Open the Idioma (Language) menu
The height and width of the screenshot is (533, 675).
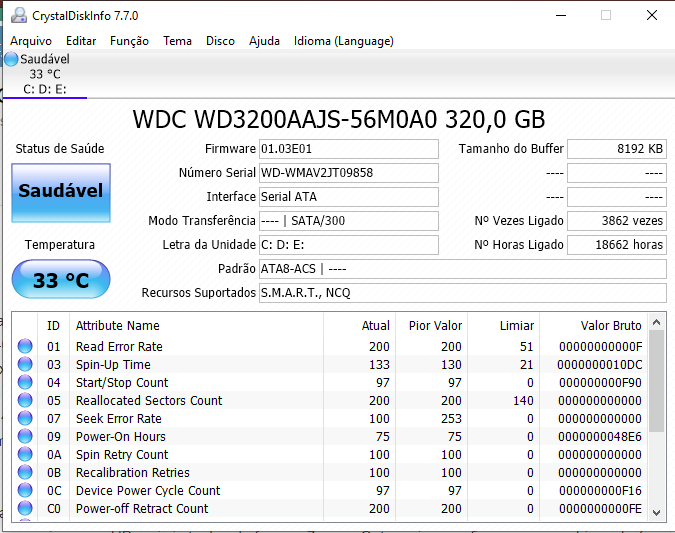(344, 41)
